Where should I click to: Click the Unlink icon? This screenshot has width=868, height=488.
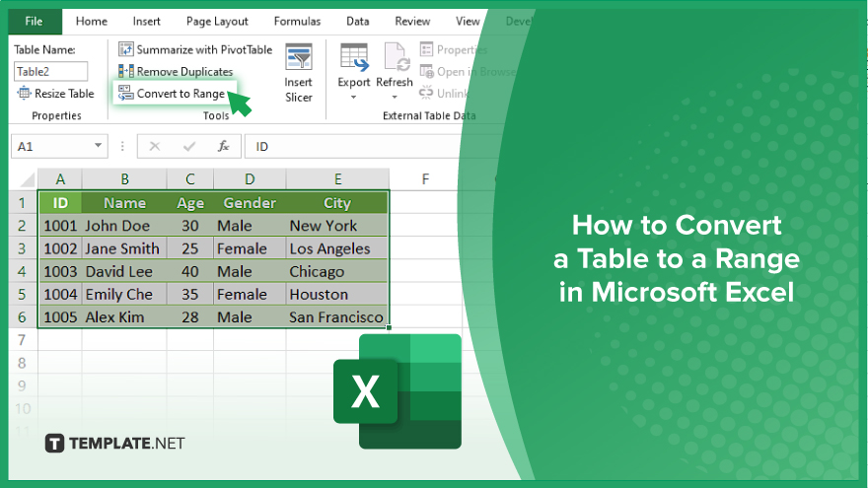426,93
